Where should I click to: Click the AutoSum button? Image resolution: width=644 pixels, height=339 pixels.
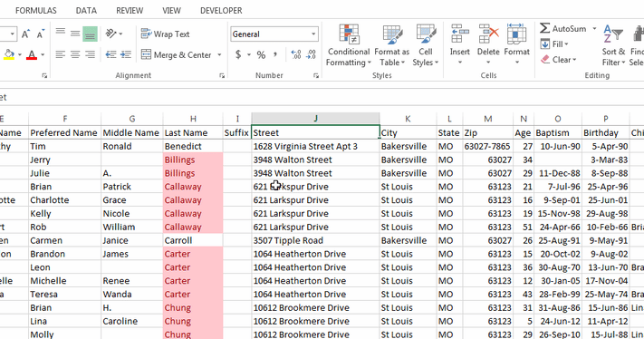[x=563, y=28]
